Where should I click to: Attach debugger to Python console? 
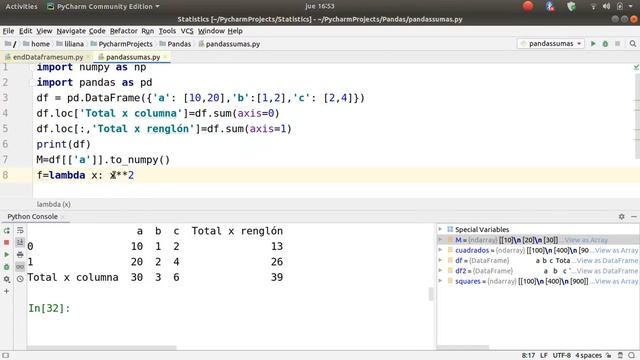click(7, 267)
